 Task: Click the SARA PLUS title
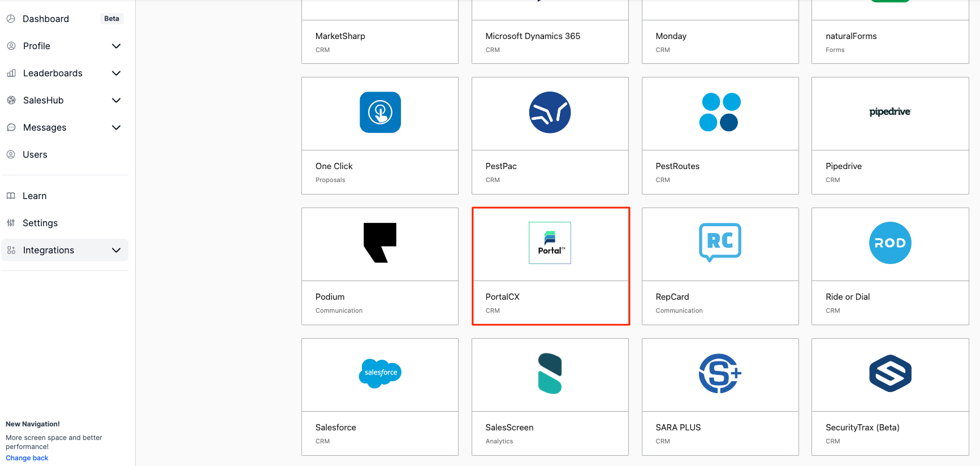click(678, 428)
